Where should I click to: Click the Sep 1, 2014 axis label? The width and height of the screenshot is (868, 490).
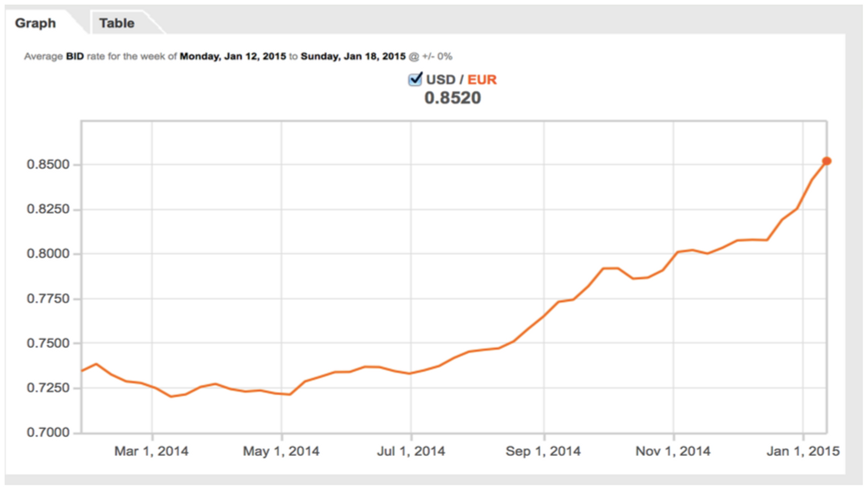click(543, 451)
